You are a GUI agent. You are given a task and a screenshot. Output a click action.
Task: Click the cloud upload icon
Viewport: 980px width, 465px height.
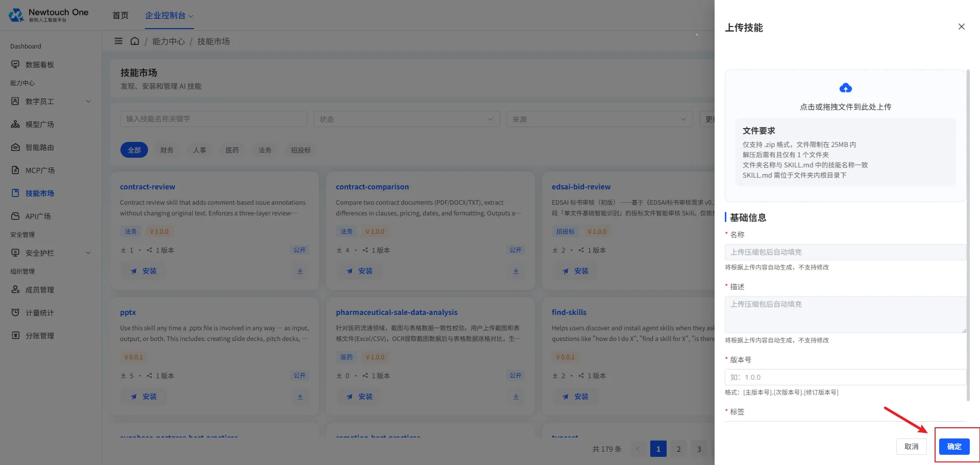point(846,88)
